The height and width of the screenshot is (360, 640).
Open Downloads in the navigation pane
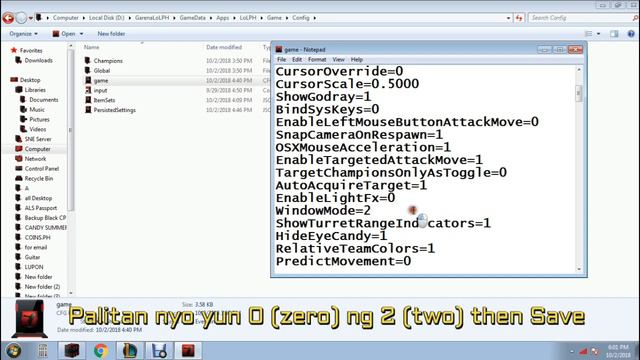(38, 60)
